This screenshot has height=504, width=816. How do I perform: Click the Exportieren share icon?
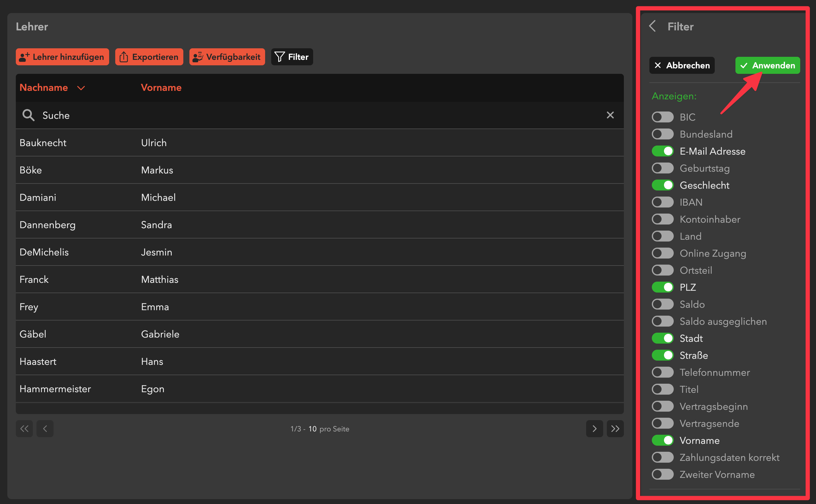click(x=124, y=57)
